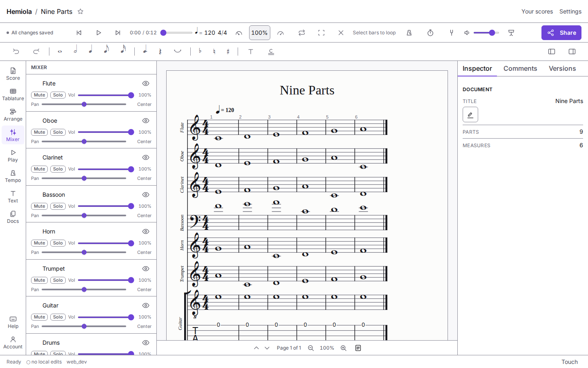Redo the last edit
Screen dimensions: 588x368
coord(36,52)
